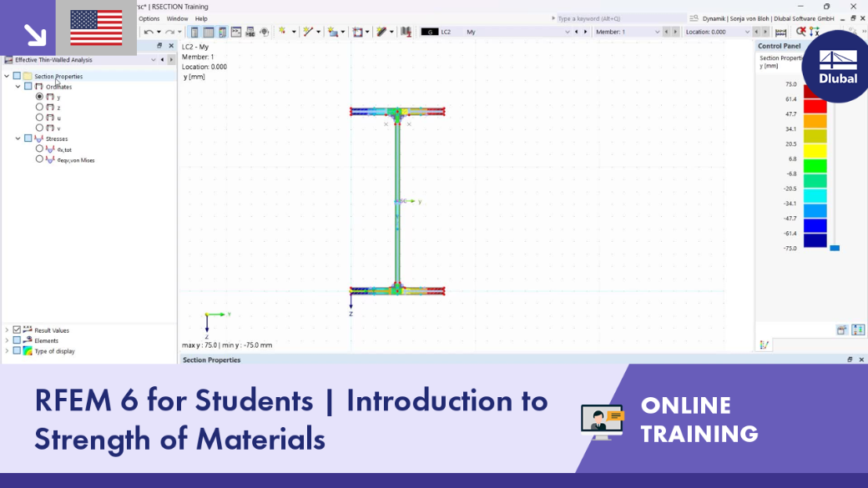Click the axis arrows with x icon
Image resolution: width=868 pixels, height=488 pixels.
point(814,32)
